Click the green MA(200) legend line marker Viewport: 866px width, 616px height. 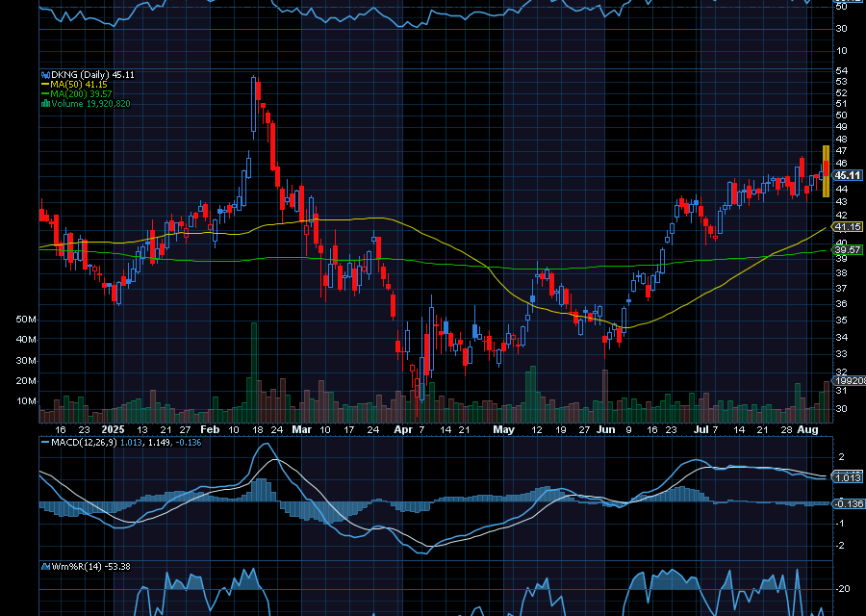(x=46, y=94)
